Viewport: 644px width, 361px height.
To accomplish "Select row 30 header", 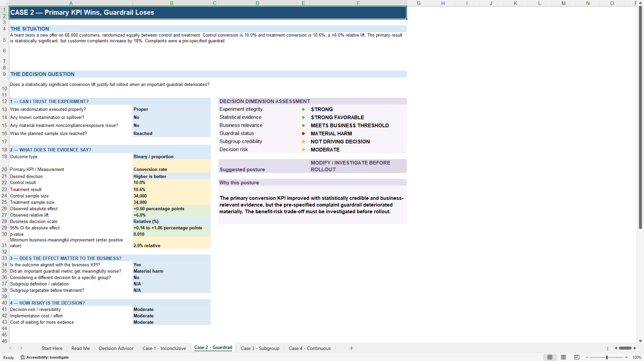I will coord(4,234).
